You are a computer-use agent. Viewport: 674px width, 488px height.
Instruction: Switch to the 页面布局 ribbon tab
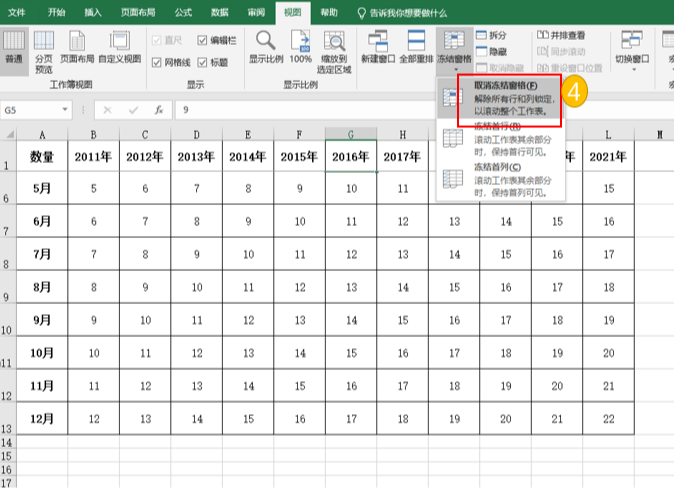(x=138, y=12)
